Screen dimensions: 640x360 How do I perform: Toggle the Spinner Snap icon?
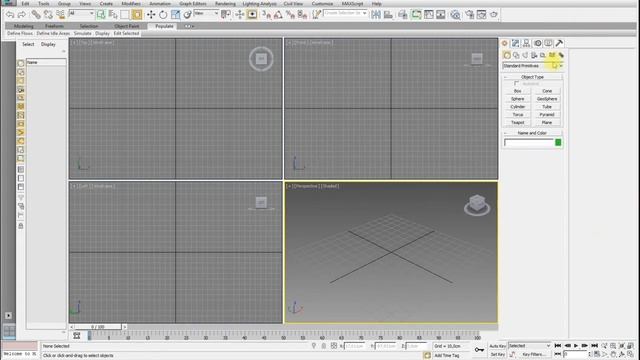(x=302, y=15)
